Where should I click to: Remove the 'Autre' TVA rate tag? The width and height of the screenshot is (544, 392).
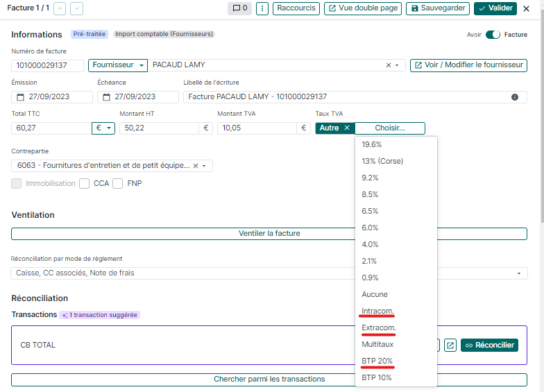pyautogui.click(x=347, y=128)
